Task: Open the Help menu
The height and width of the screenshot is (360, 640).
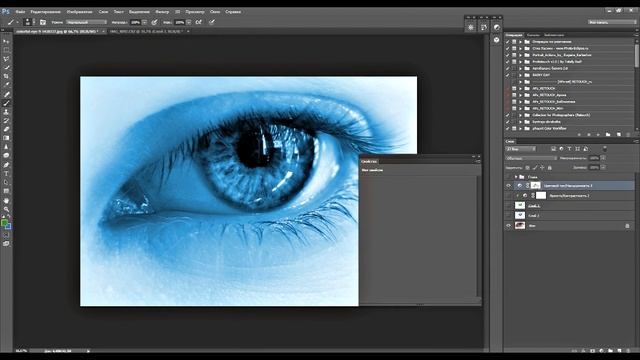Action: pyautogui.click(x=233, y=12)
